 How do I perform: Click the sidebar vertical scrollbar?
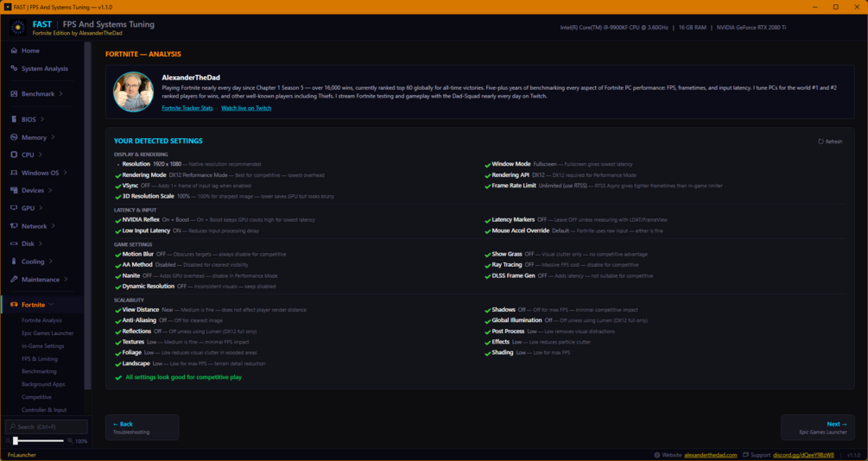coord(87,216)
